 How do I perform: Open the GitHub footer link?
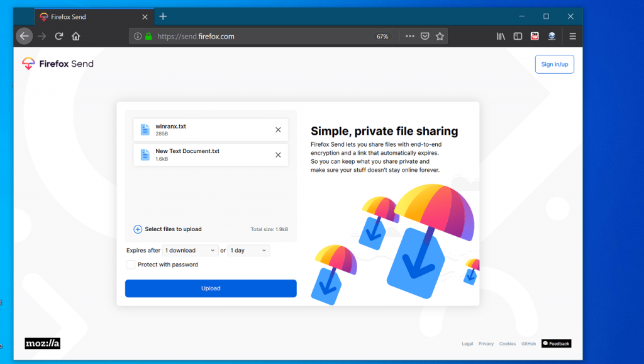(528, 343)
